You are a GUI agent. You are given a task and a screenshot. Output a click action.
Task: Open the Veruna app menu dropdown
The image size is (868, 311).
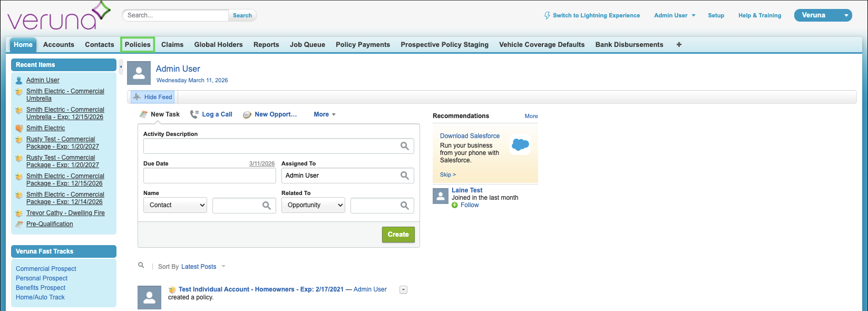823,15
